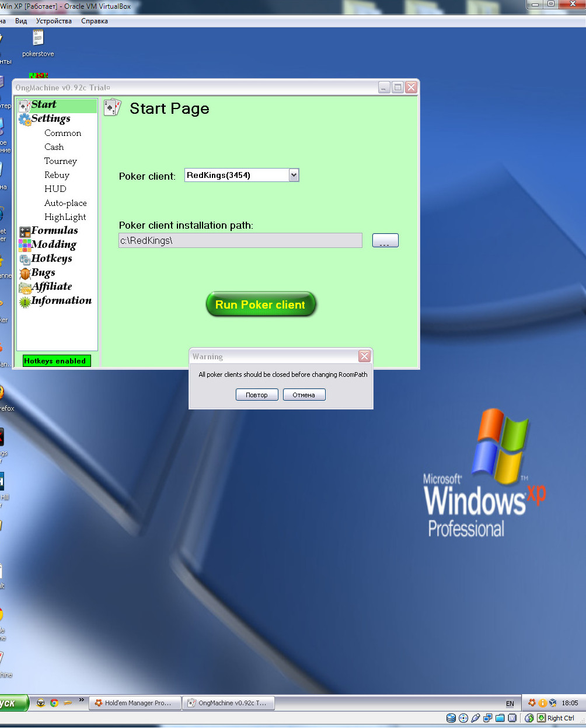Open Bugs via its beetle icon
The height and width of the screenshot is (728, 586).
click(25, 274)
